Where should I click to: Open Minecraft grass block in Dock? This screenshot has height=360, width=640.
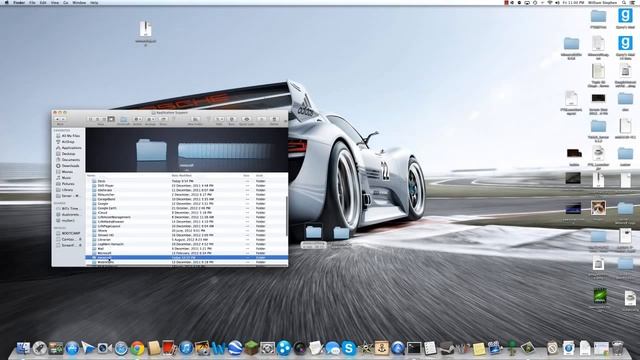click(x=251, y=348)
